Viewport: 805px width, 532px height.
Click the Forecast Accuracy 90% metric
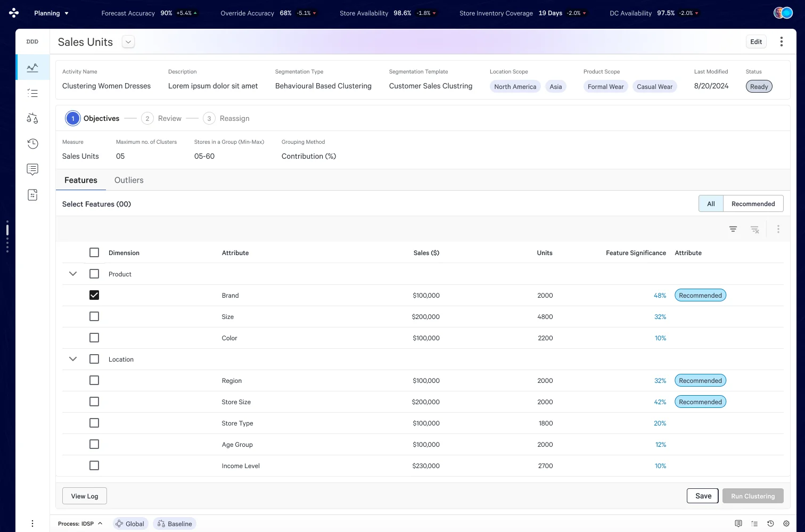click(x=149, y=13)
